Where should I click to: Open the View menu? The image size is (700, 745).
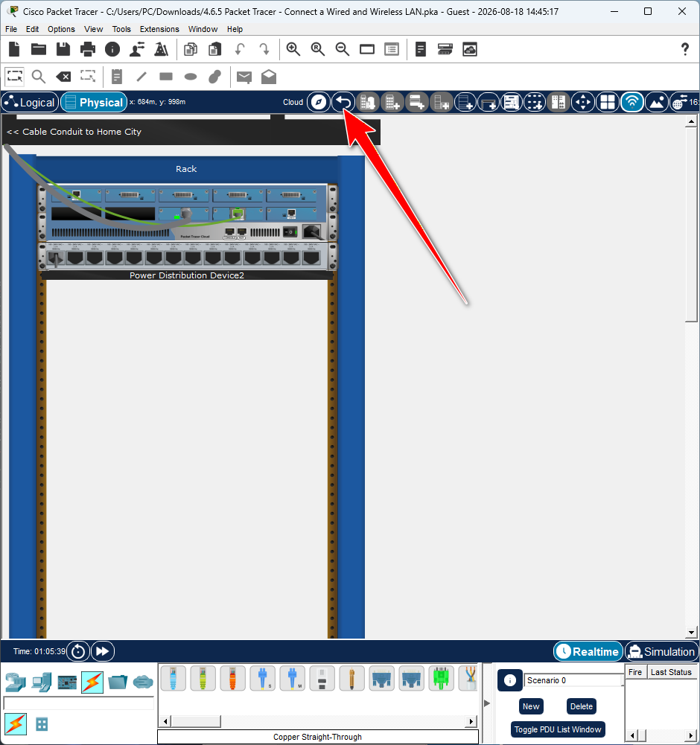pyautogui.click(x=94, y=29)
